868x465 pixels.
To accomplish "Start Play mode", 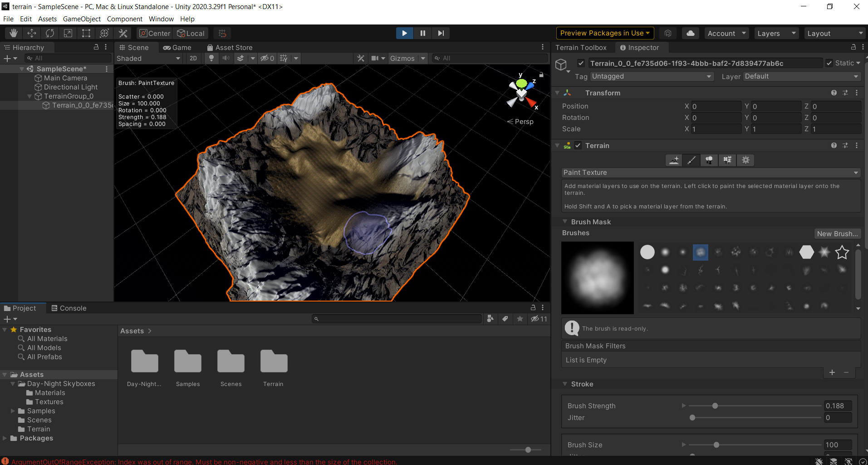I will tap(404, 33).
